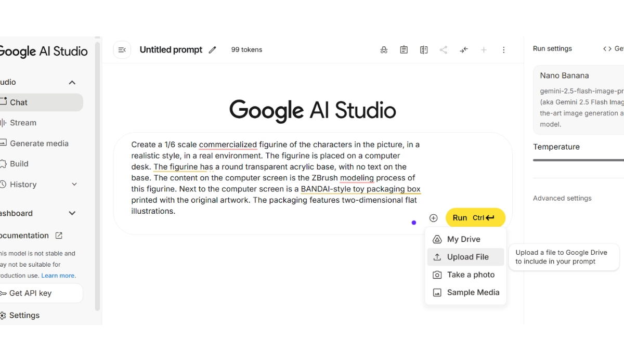
Task: Open the attach file plus icon
Action: tap(433, 218)
